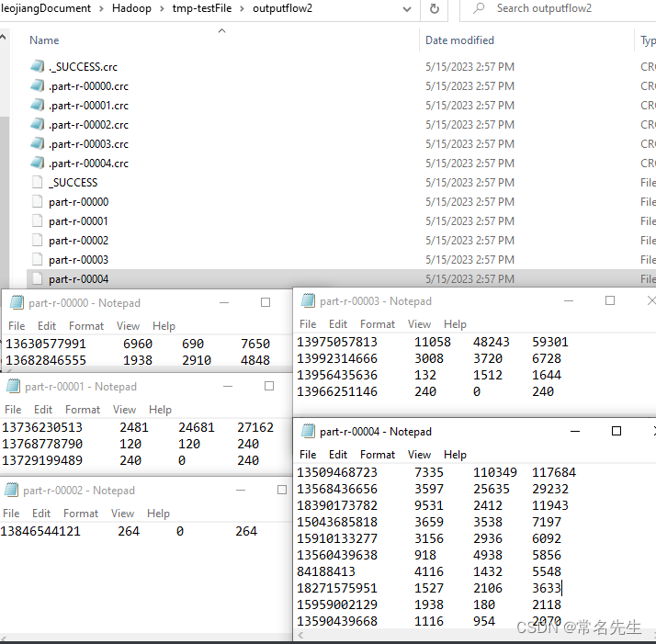Click the outputflow2 breadcrumb folder
The image size is (656, 644).
coord(282,8)
